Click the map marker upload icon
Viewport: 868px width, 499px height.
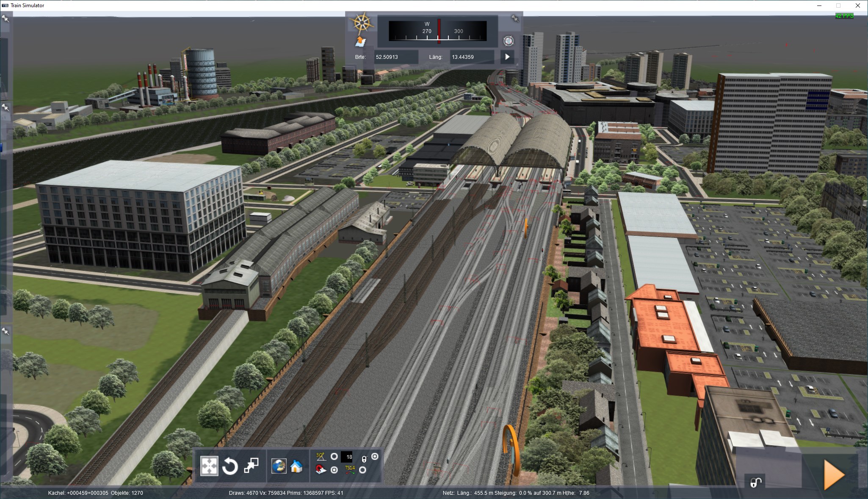[x=360, y=42]
